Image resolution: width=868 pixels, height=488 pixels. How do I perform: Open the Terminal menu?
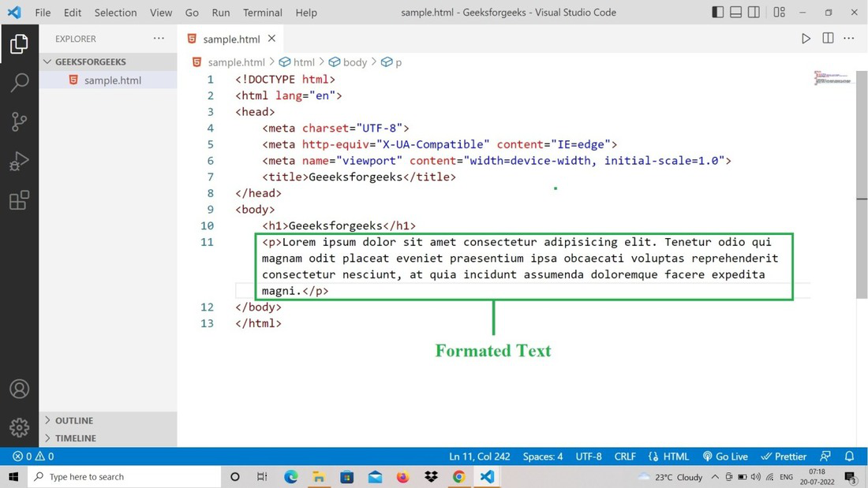(263, 12)
